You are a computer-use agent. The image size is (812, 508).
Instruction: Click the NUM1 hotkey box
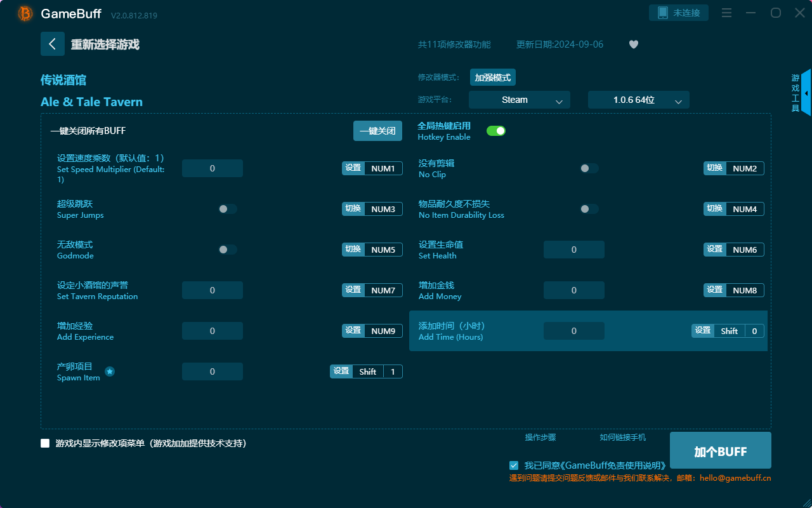[x=383, y=168]
